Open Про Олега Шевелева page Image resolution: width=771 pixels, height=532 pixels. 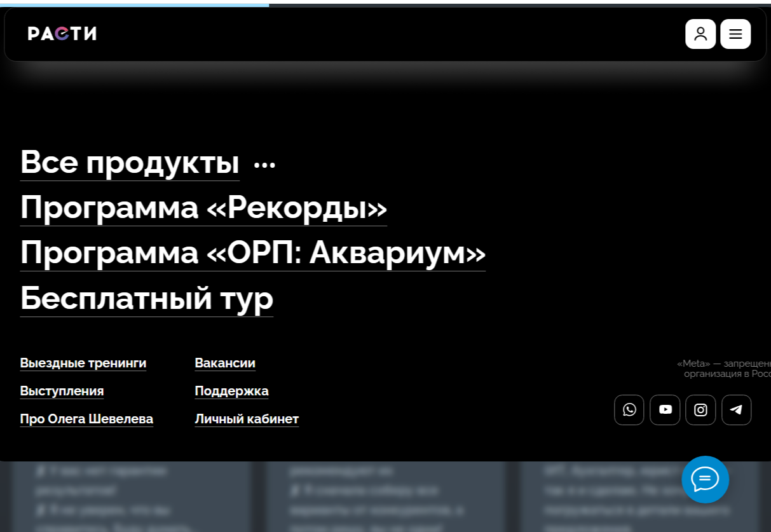click(x=86, y=419)
